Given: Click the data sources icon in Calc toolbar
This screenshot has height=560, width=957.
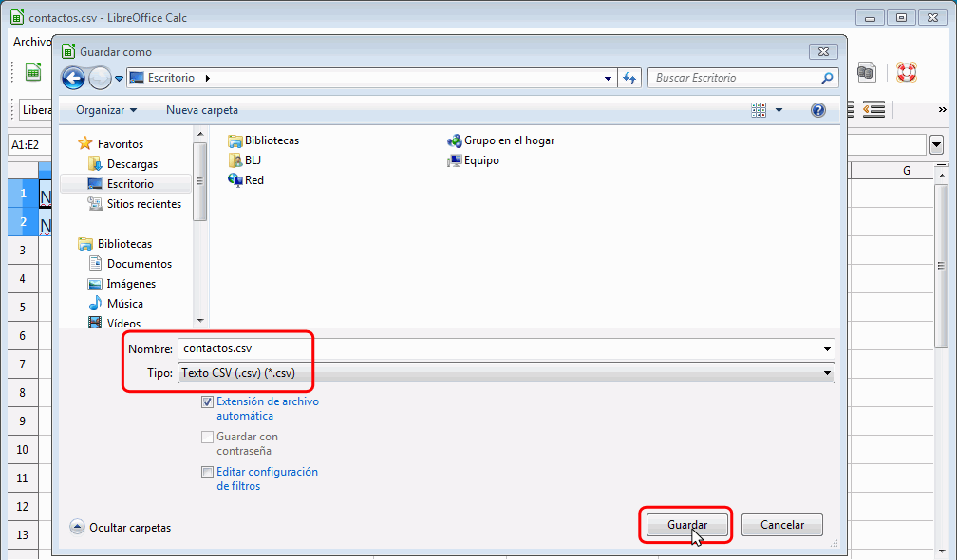Looking at the screenshot, I should [x=867, y=72].
